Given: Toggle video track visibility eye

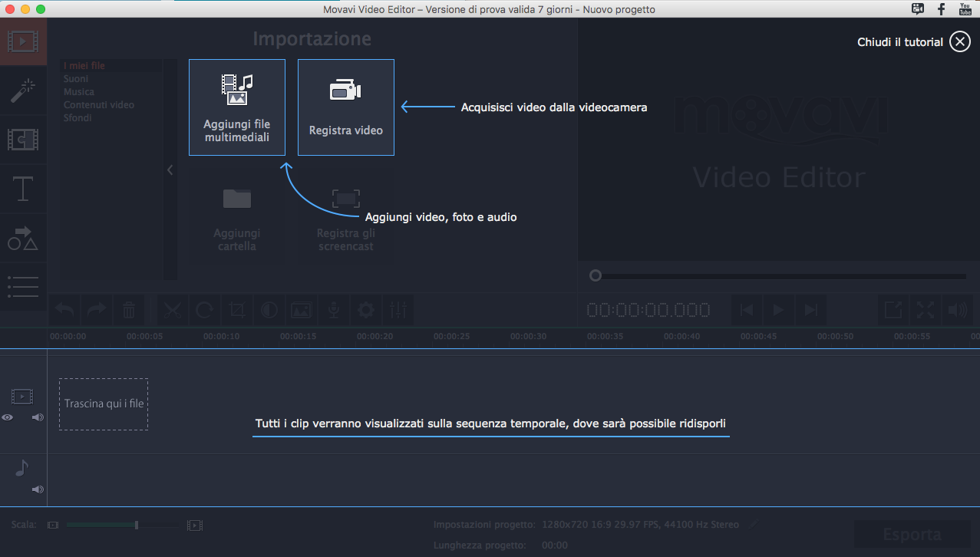Looking at the screenshot, I should [x=8, y=417].
